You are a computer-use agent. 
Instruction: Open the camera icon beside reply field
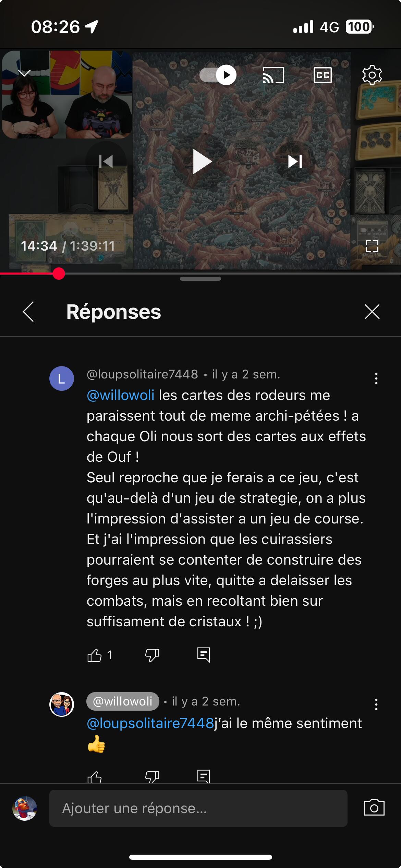pyautogui.click(x=374, y=808)
